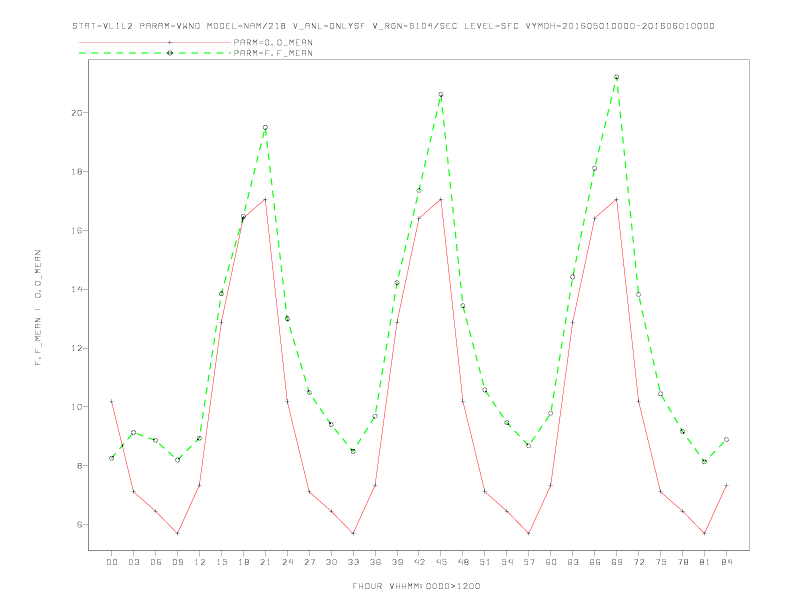The image size is (792, 612).
Task: Click x-axis tick label 24
Action: (x=287, y=562)
